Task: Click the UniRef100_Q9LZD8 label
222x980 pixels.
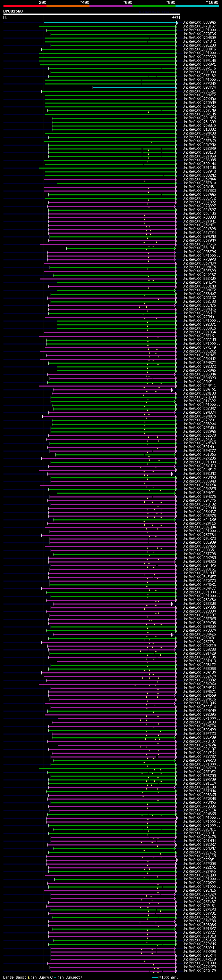Action: 199,45
